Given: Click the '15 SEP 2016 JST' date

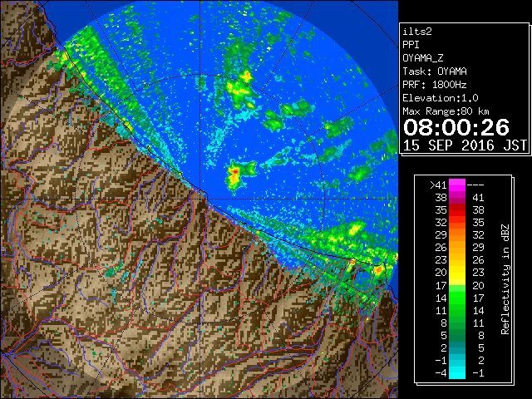Looking at the screenshot, I should tap(465, 145).
